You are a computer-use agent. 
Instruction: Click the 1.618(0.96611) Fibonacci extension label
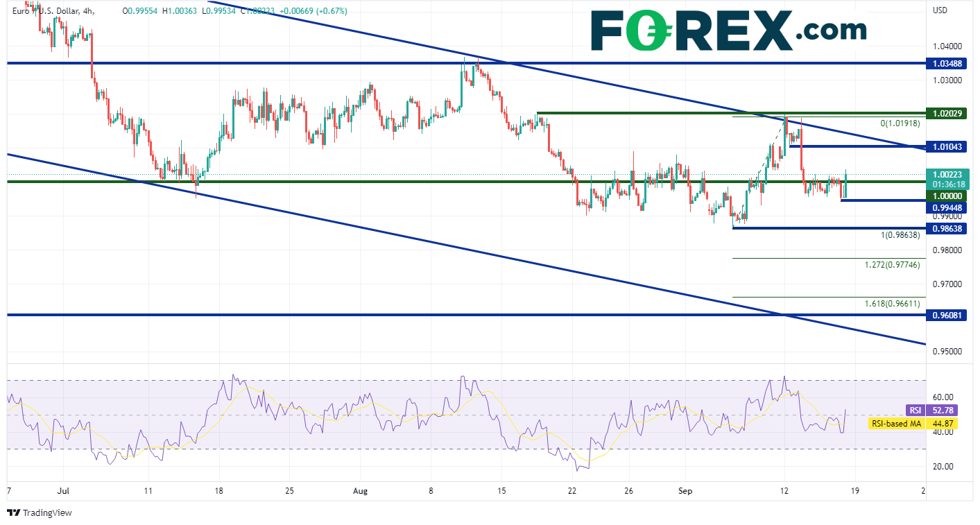point(892,304)
